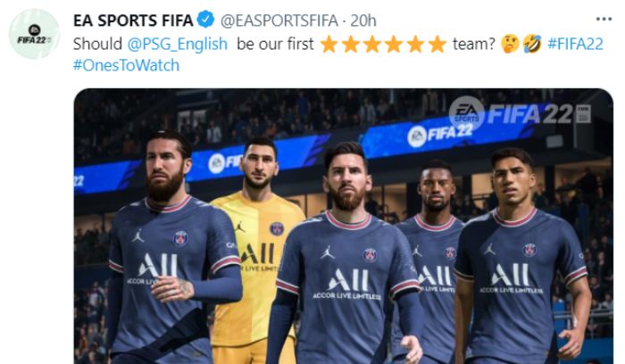Click the thinking face emoji
625x364 pixels.
coord(510,44)
